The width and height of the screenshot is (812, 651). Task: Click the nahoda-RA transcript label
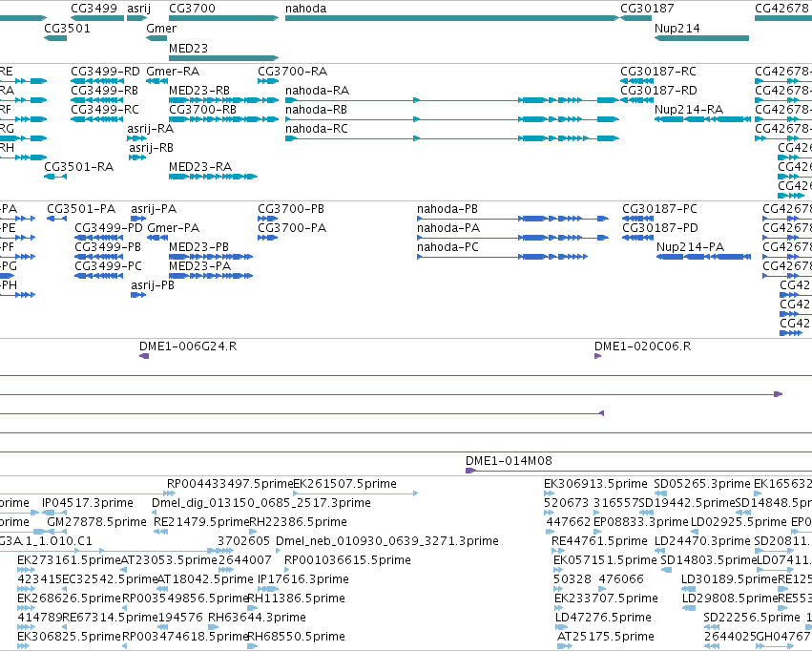(x=317, y=91)
